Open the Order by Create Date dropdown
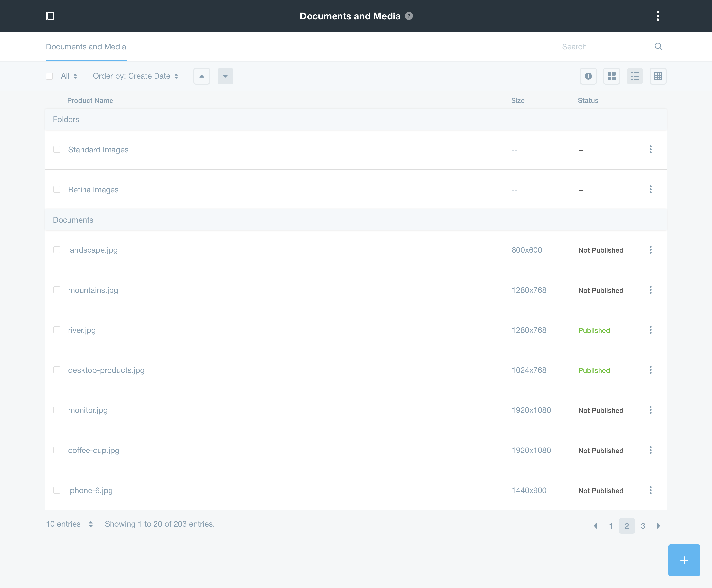712x588 pixels. pos(135,76)
